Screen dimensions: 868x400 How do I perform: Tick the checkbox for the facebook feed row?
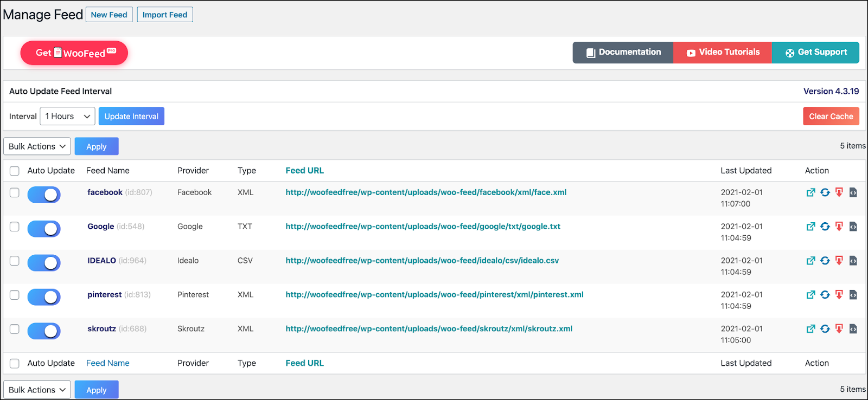tap(15, 192)
